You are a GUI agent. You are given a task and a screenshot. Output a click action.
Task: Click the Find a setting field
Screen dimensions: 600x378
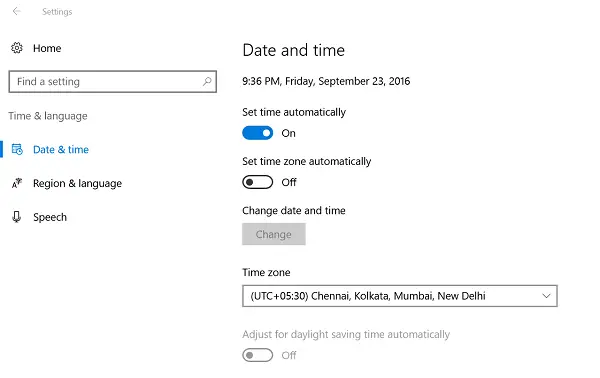tap(112, 81)
